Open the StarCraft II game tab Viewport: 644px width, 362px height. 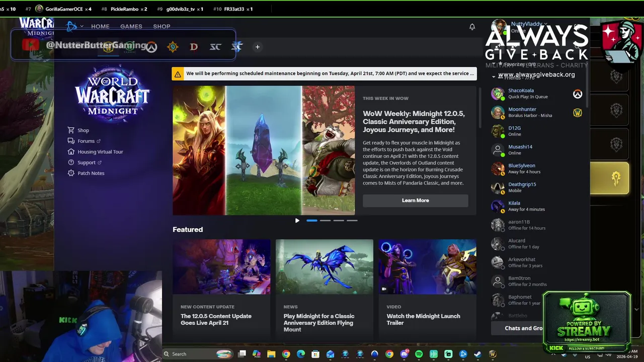pos(237,47)
